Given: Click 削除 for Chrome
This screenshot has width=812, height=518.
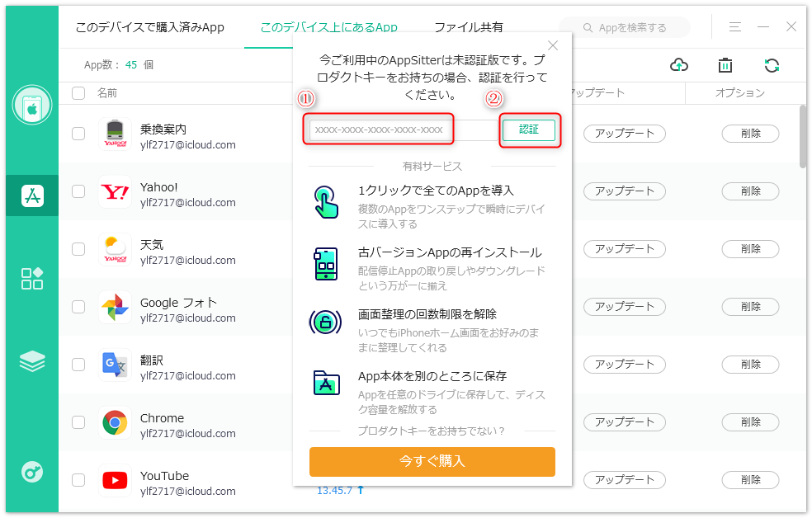Looking at the screenshot, I should [x=750, y=422].
